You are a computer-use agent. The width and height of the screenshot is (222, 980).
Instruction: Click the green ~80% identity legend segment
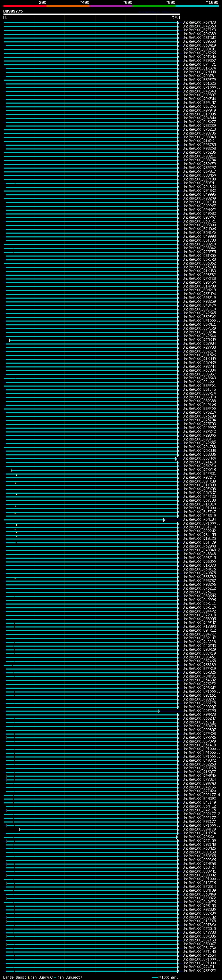coord(154,6)
